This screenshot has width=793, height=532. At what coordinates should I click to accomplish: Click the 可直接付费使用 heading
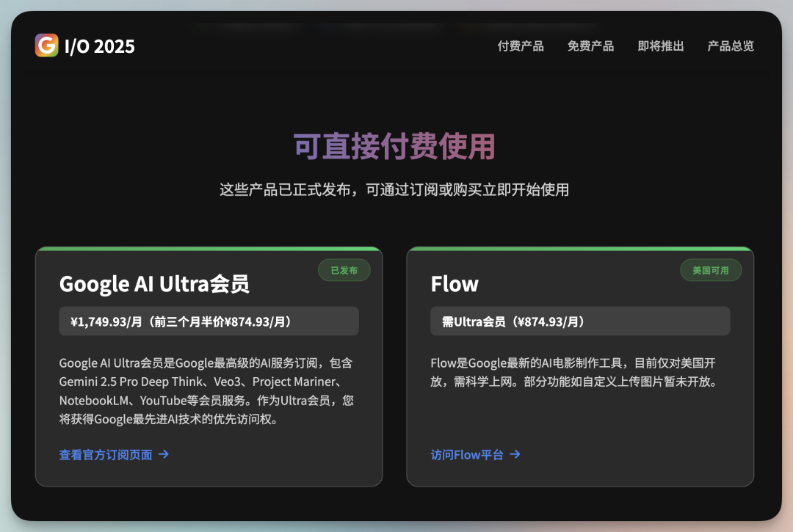[396, 147]
